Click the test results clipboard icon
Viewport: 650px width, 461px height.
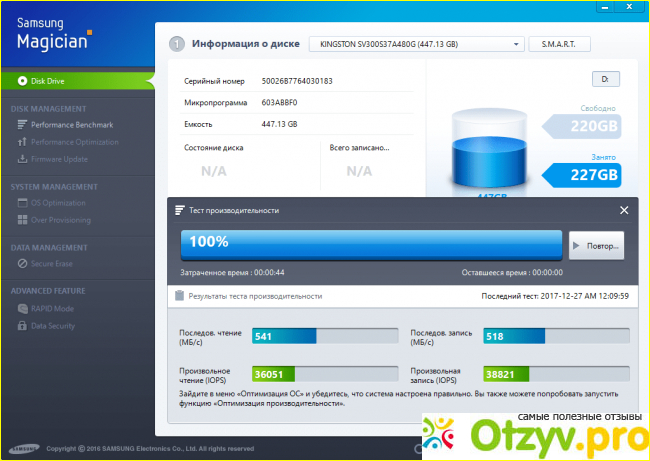(x=180, y=296)
